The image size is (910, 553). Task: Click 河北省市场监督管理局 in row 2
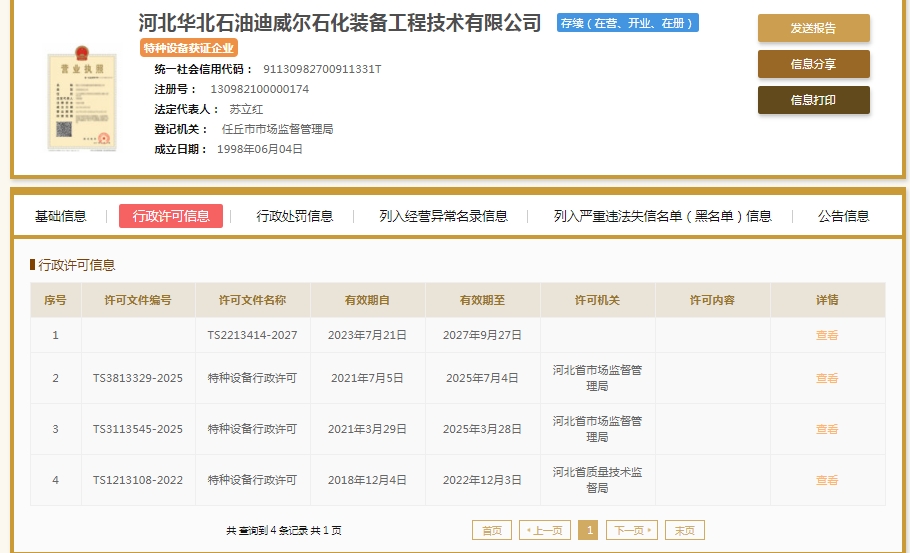point(597,378)
